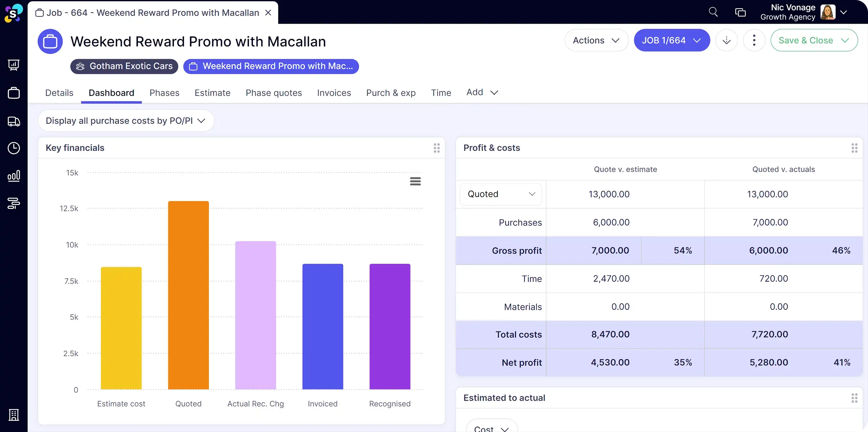The width and height of the screenshot is (868, 432).
Task: Open the delivery truck sidebar icon
Action: click(x=13, y=121)
